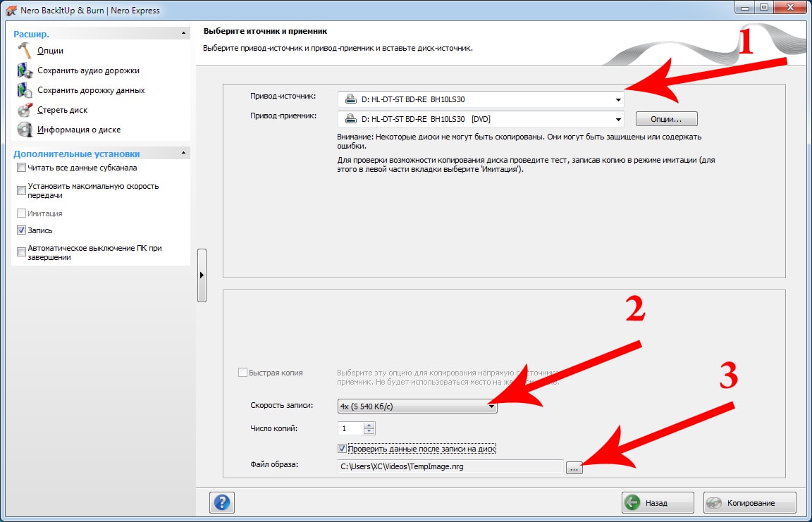Screen dimensions: 812x522
Task: Click the Копирование button
Action: pos(750,502)
